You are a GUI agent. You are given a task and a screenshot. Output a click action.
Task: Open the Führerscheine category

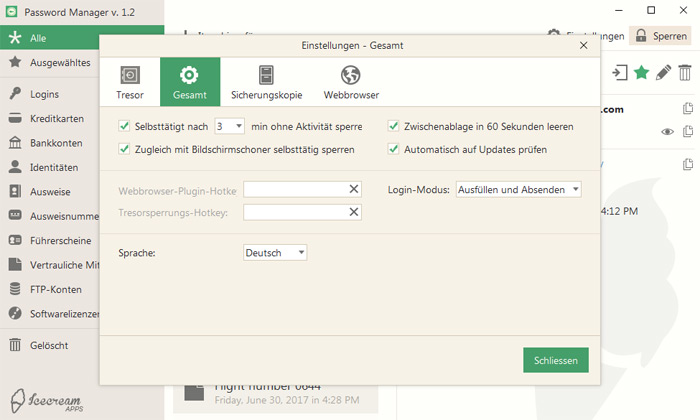click(50, 241)
